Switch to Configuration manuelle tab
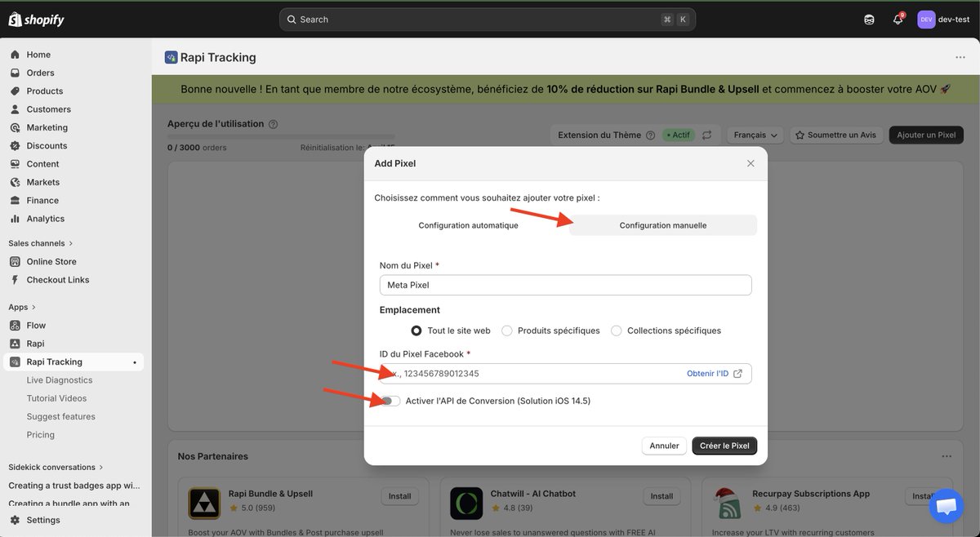Image resolution: width=980 pixels, height=537 pixels. click(x=663, y=225)
